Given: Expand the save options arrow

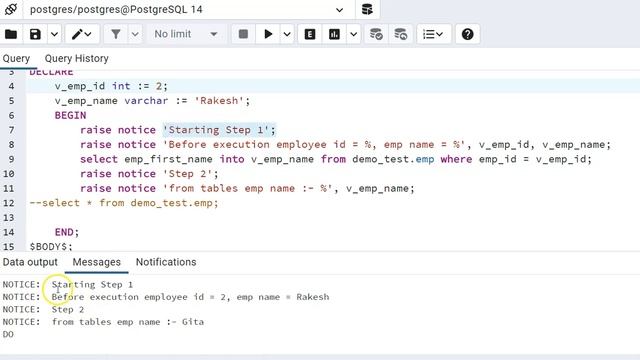Looking at the screenshot, I should (x=54, y=34).
